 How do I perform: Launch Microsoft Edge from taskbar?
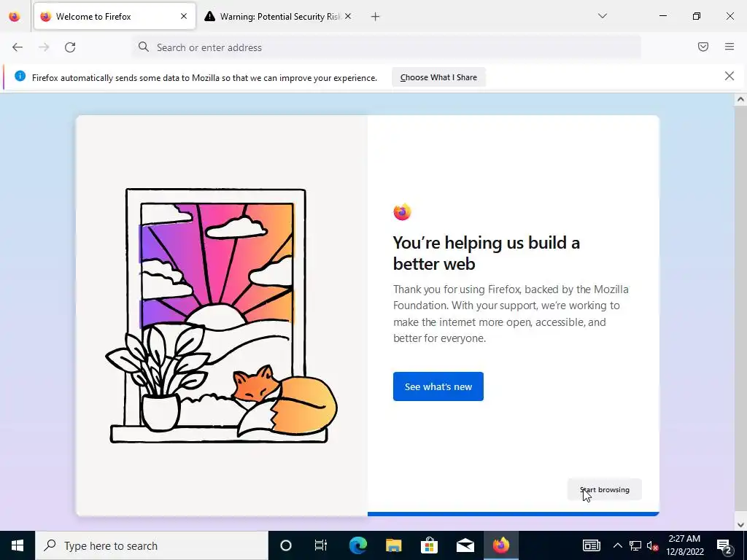(357, 545)
